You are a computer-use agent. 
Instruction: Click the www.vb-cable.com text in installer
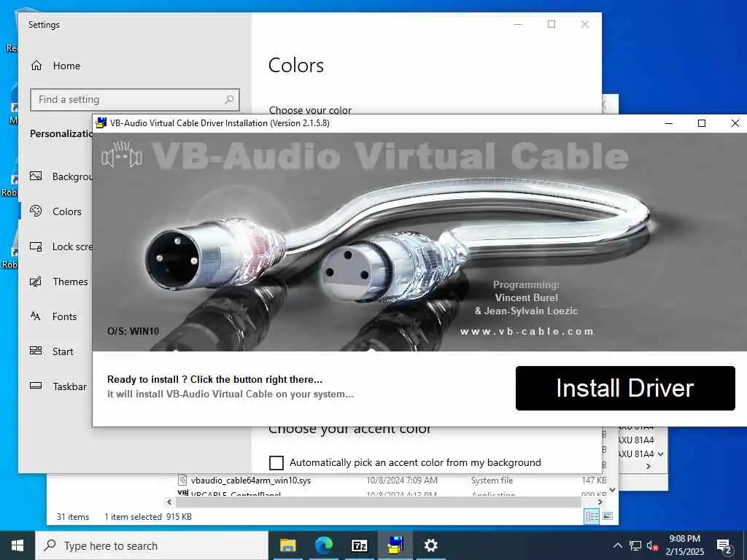tap(527, 332)
